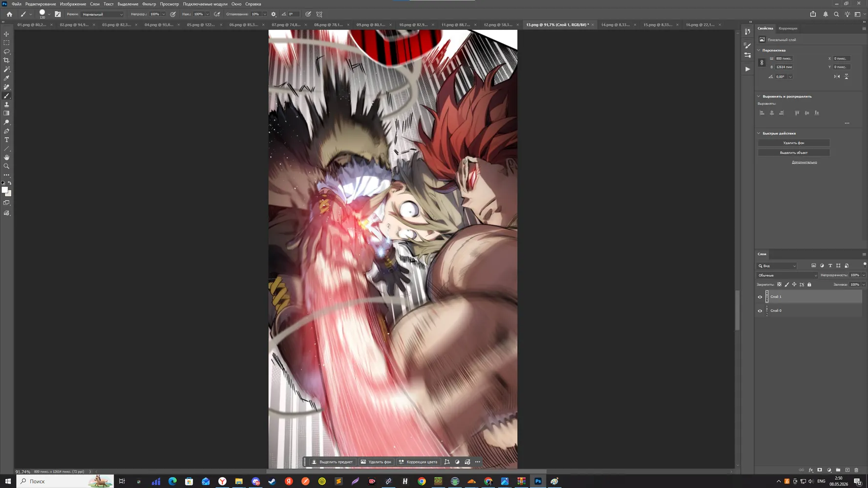Viewport: 868px width, 488px height.
Task: Click the Windows search box Поиск
Action: [65, 481]
